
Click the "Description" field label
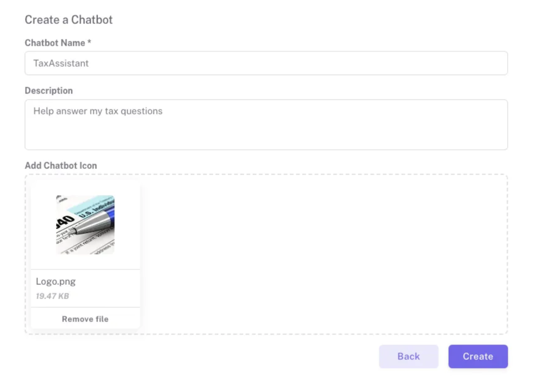tap(49, 91)
